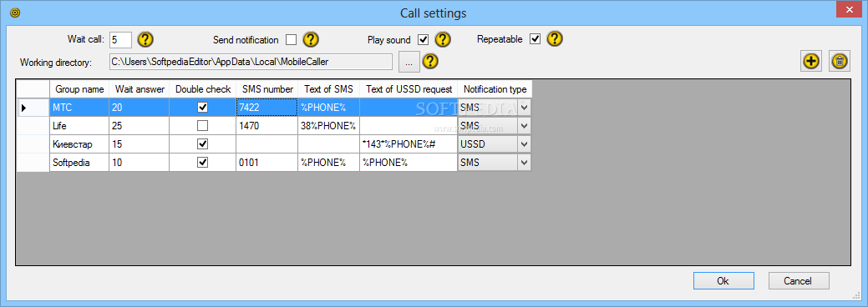Click Text of SMS cell 38%PHONE%

(x=329, y=126)
